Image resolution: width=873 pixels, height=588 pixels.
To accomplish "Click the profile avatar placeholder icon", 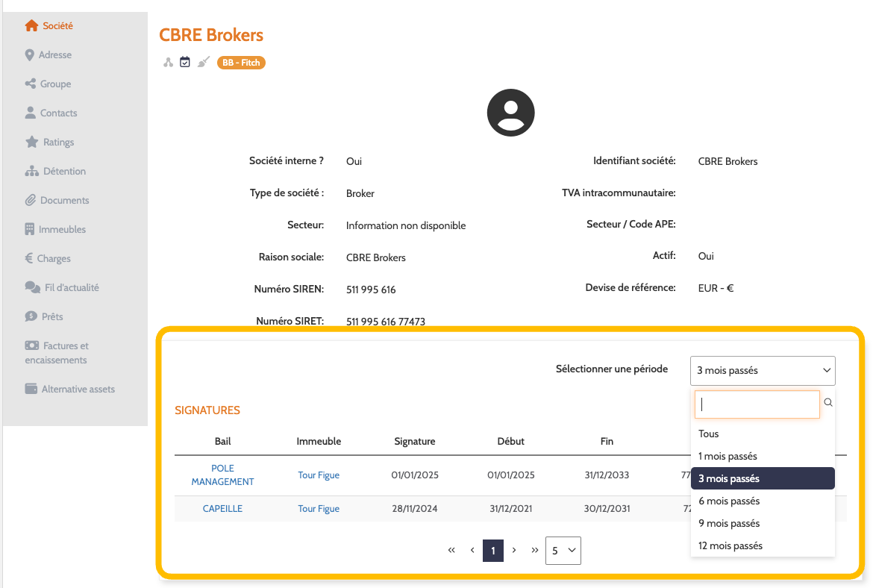I will (510, 113).
